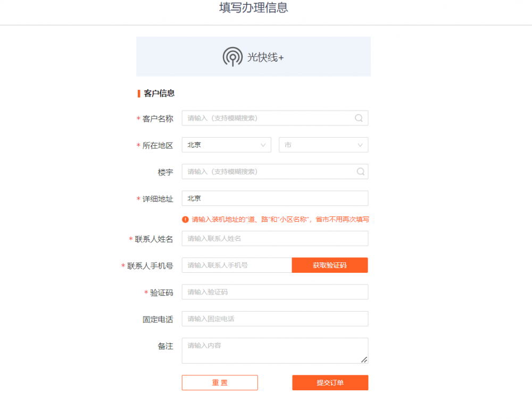Click the search icon in 客户名称 field

(359, 118)
